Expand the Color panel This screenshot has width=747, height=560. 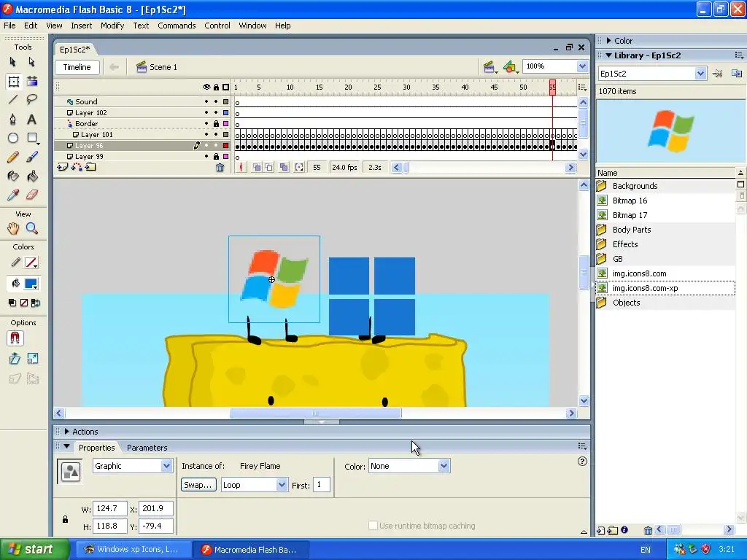[609, 41]
